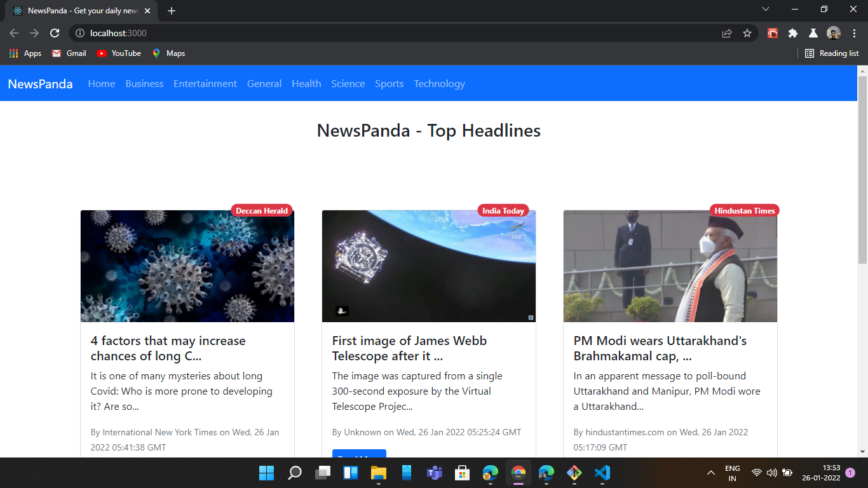Viewport: 868px width, 488px height.
Task: Click the share icon in the address bar
Action: [x=726, y=32]
